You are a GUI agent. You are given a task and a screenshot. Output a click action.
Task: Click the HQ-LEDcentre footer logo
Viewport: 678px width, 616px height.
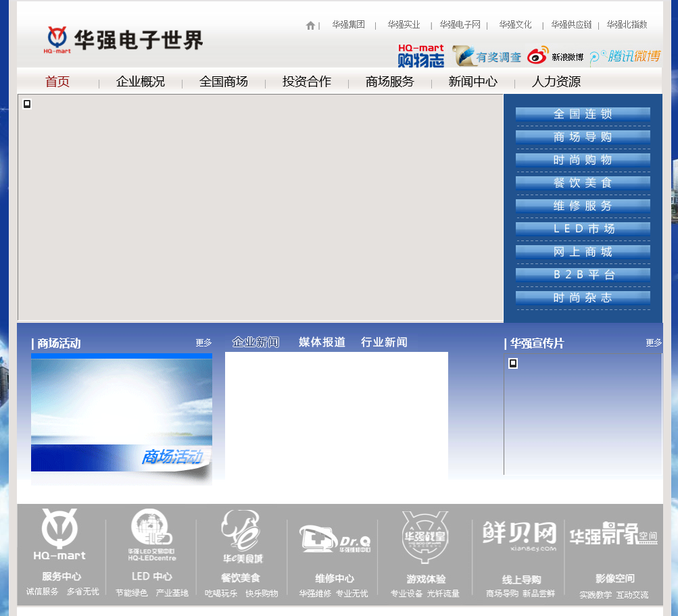coord(151,535)
